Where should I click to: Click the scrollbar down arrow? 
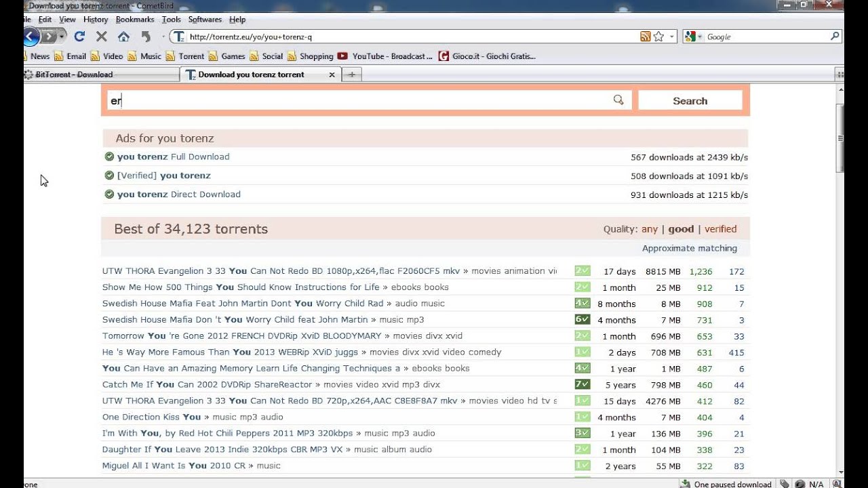pos(840,472)
